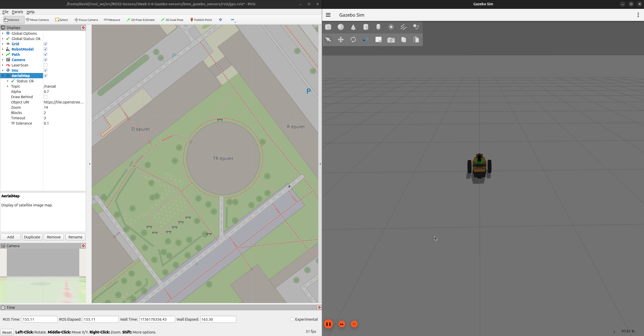The image size is (644, 336).
Task: Insert a capsule shape in Gazebo
Action: (x=378, y=27)
